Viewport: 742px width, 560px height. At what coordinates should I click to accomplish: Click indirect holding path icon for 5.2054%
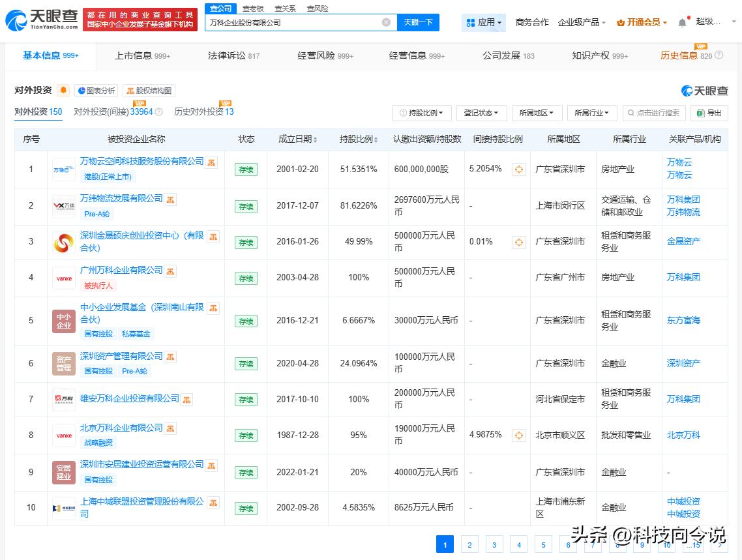[518, 169]
